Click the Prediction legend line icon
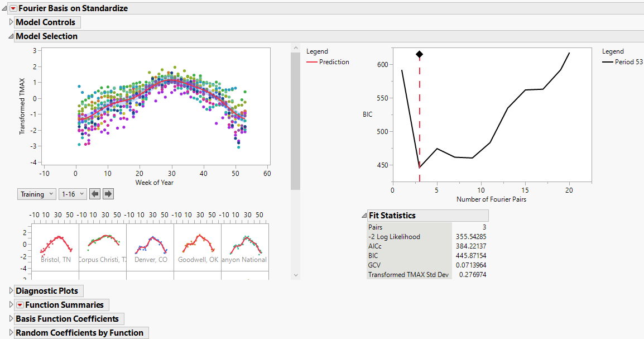Image resolution: width=644 pixels, height=339 pixels. [313, 62]
